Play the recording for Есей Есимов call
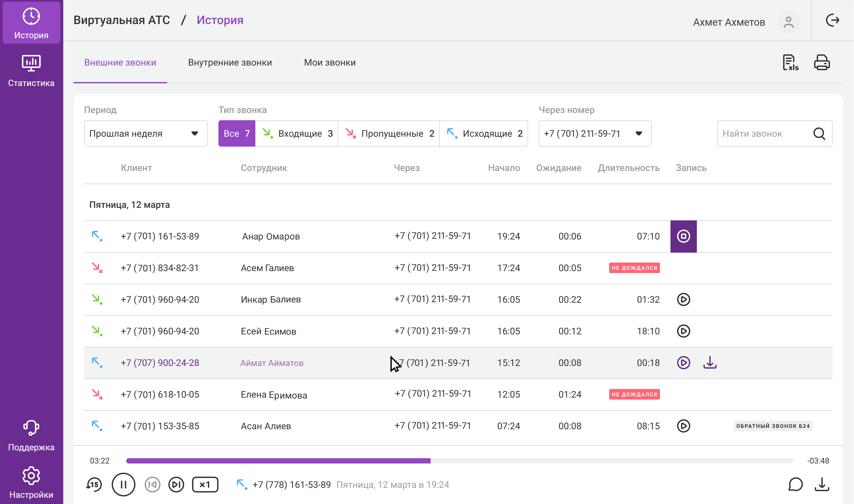The width and height of the screenshot is (854, 504). (x=683, y=331)
